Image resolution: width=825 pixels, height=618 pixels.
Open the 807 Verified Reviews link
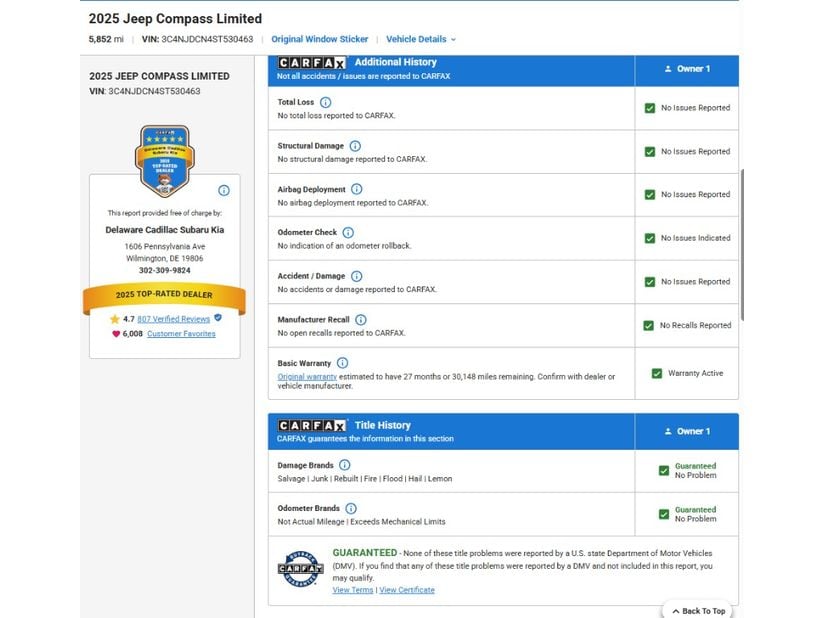click(x=174, y=319)
